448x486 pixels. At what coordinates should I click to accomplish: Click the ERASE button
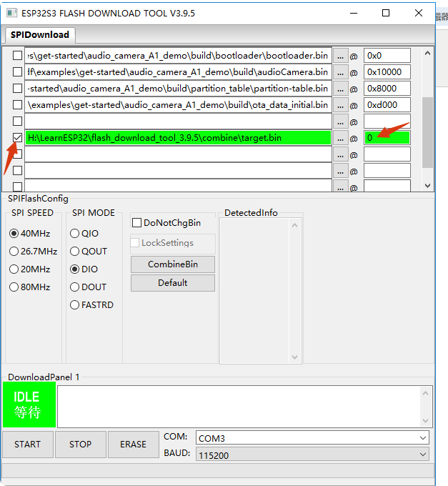click(133, 444)
